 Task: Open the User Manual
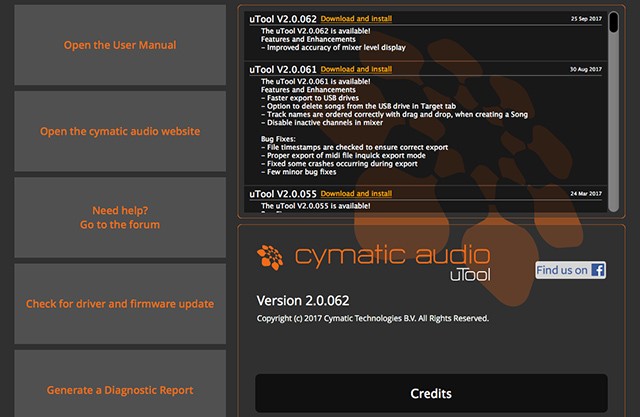(x=120, y=45)
